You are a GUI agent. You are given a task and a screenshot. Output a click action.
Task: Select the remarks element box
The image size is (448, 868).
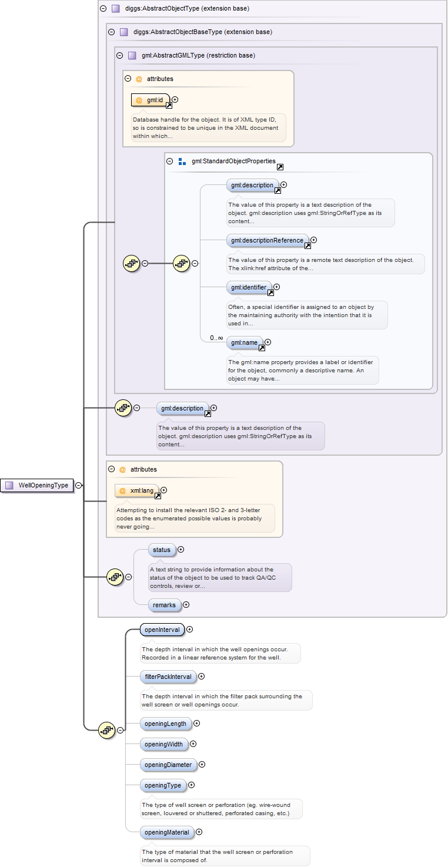point(164,604)
